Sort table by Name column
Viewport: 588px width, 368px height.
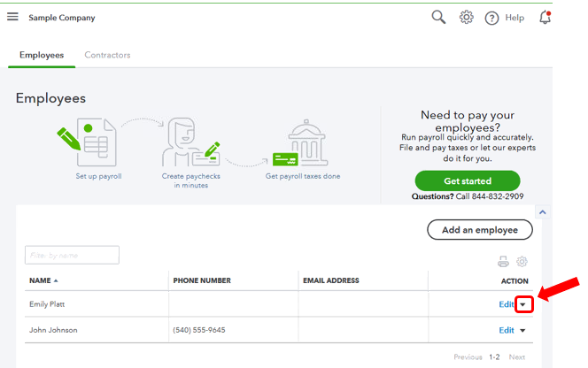click(x=44, y=280)
